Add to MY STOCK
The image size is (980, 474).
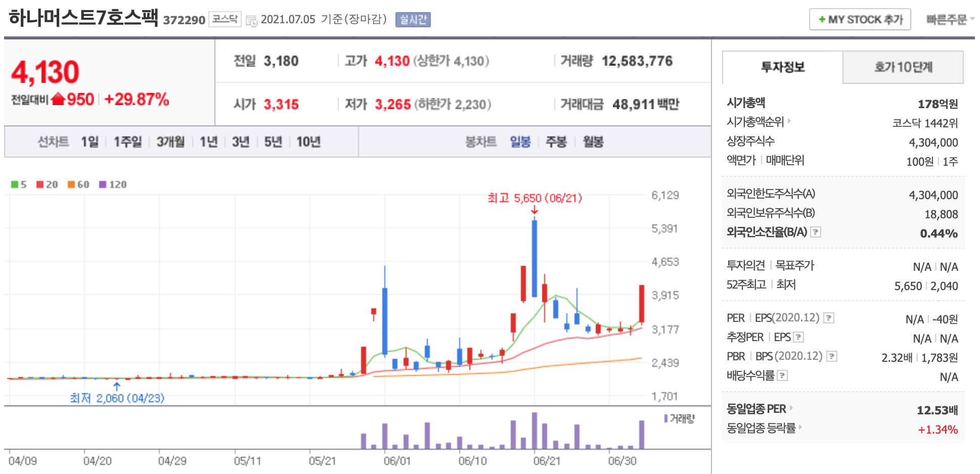[860, 19]
